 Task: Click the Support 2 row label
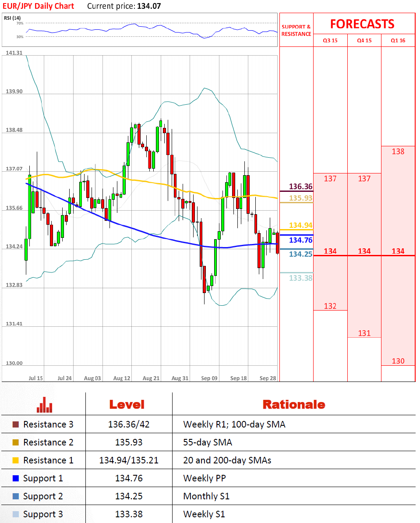(43, 496)
